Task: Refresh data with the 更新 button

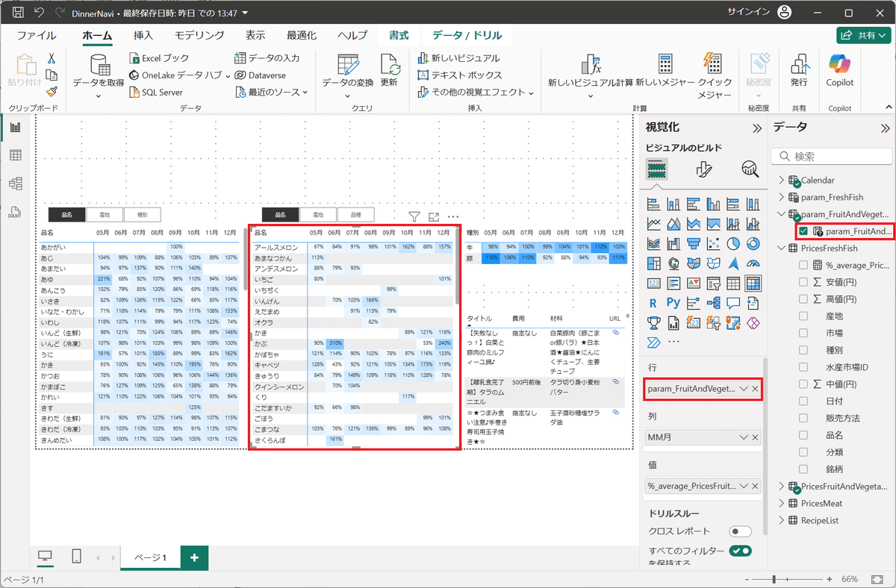Action: tap(390, 72)
